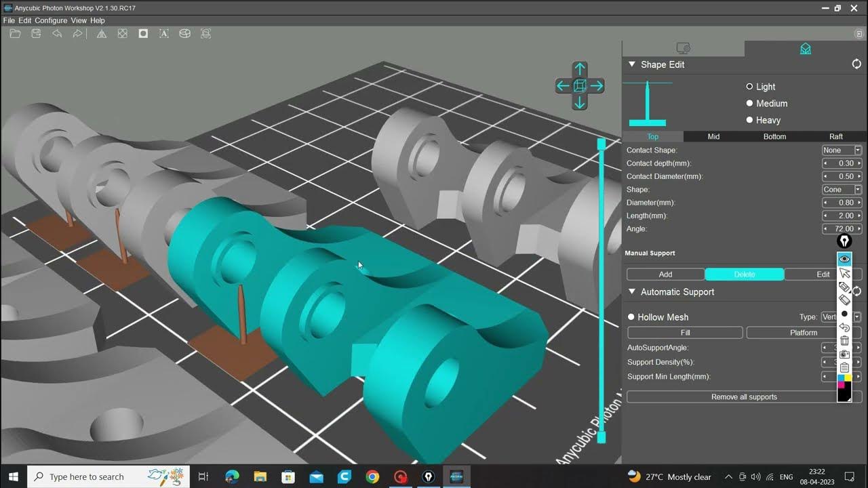The width and height of the screenshot is (868, 488).
Task: Click the Save file toolbar icon
Action: point(36,33)
